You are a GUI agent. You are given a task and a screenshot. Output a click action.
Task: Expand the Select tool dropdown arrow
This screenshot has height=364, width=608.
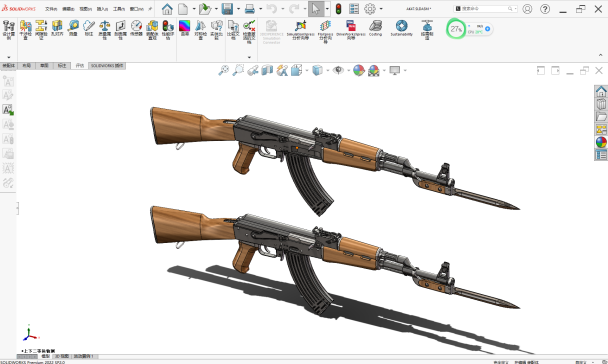point(327,9)
